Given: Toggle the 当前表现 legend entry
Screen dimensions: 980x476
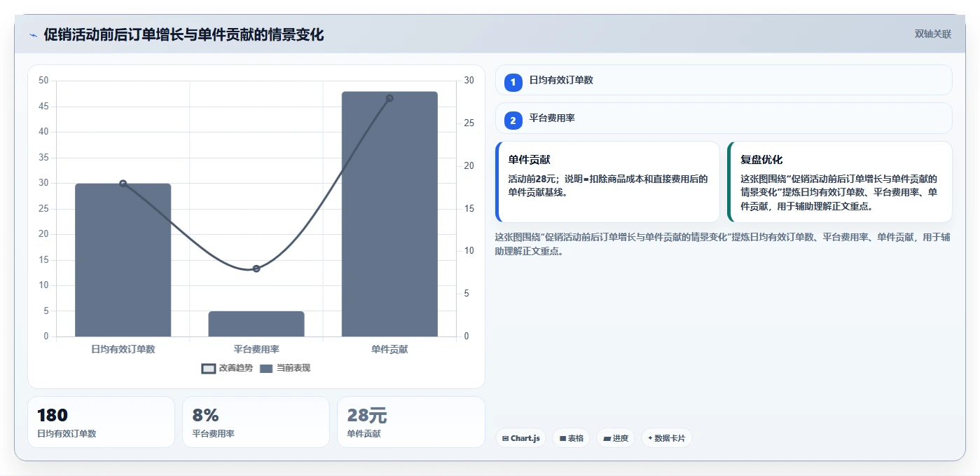Looking at the screenshot, I should coord(285,368).
